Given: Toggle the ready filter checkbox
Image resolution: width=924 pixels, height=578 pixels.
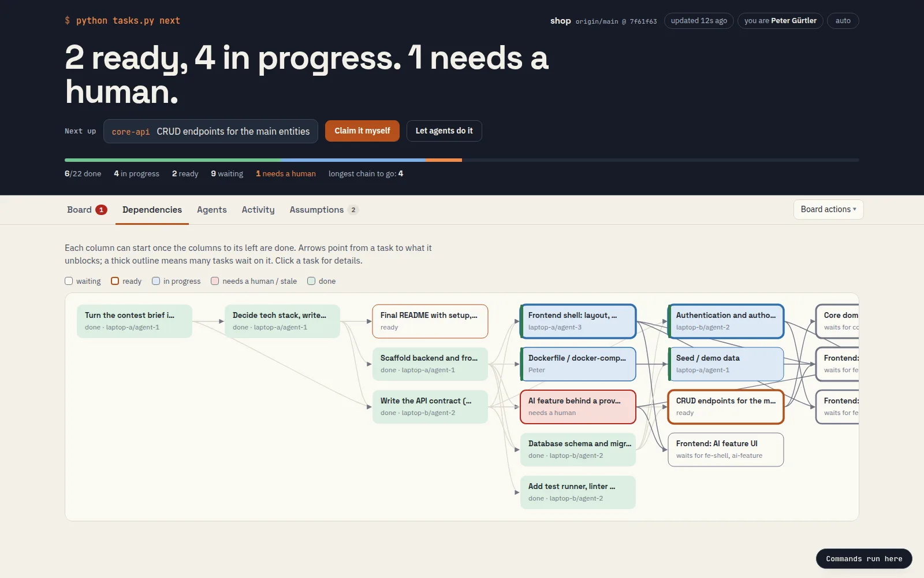Looking at the screenshot, I should [x=115, y=281].
